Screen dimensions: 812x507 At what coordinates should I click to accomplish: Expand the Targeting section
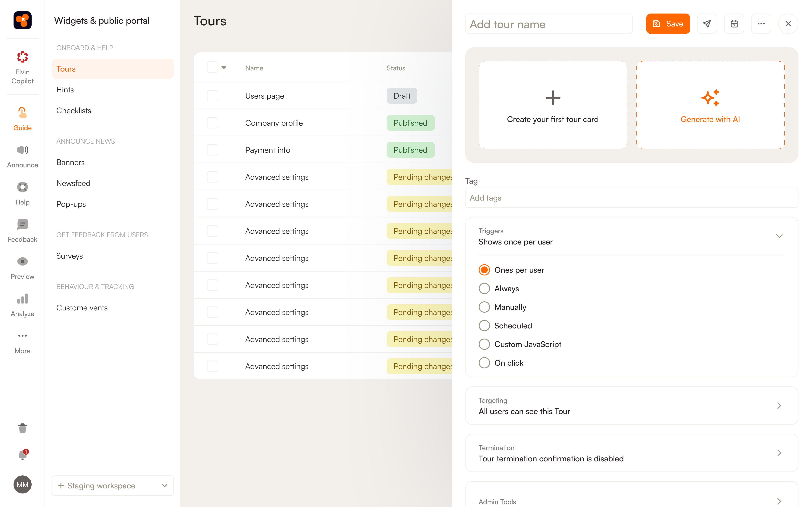[779, 406]
